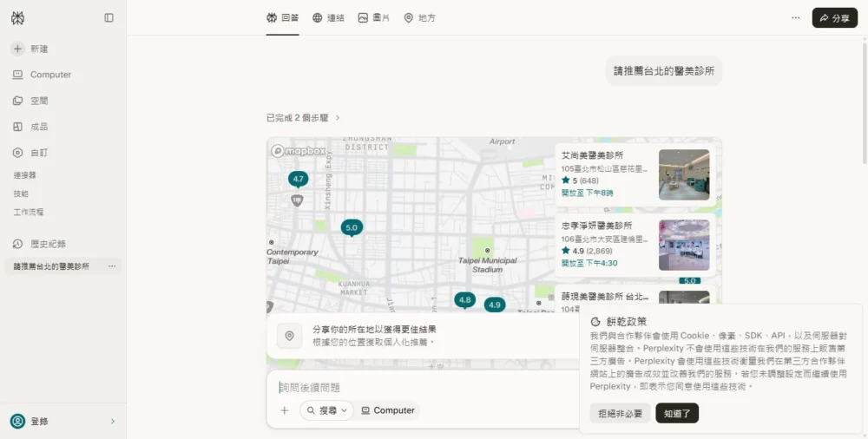Select the 4.7 map marker
Viewport: 868px width, 439px height.
299,180
